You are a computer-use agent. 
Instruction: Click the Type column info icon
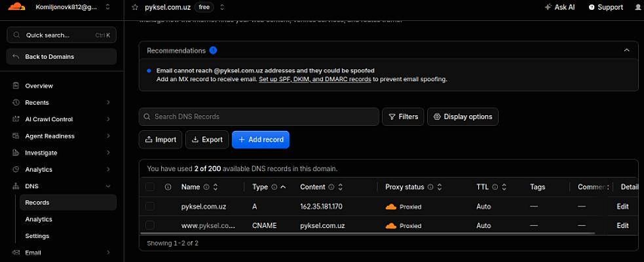click(275, 187)
